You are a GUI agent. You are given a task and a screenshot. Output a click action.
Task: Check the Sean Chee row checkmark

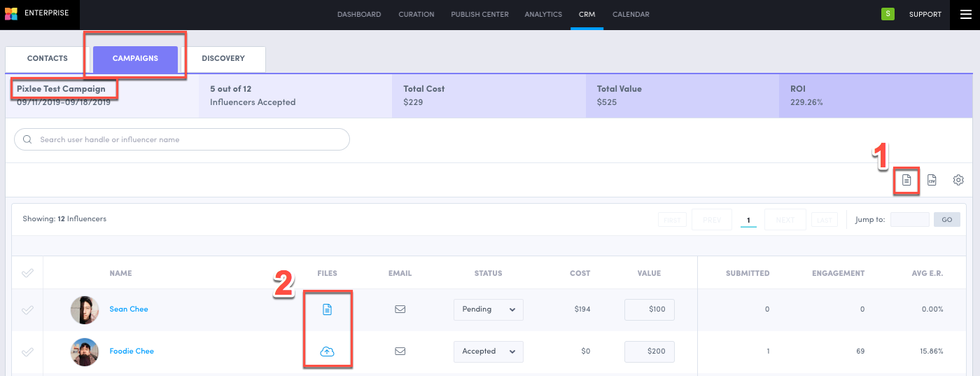(x=27, y=309)
